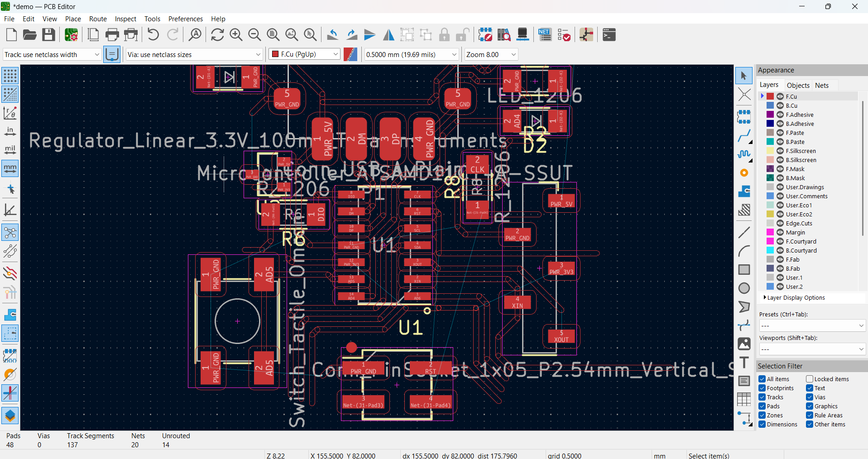This screenshot has width=868, height=459.
Task: Click the layer pair selector swatch
Action: coord(350,54)
